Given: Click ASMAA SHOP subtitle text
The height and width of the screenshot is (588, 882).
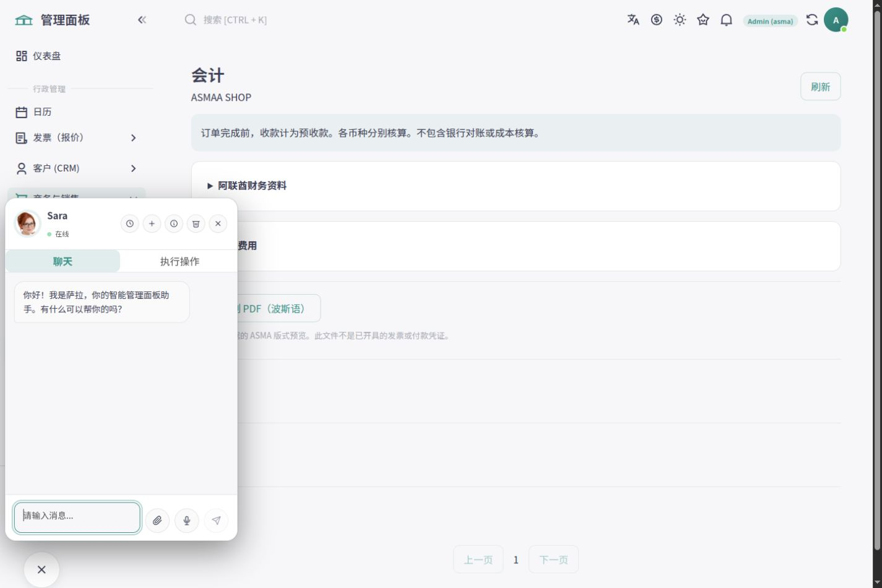Looking at the screenshot, I should [221, 97].
